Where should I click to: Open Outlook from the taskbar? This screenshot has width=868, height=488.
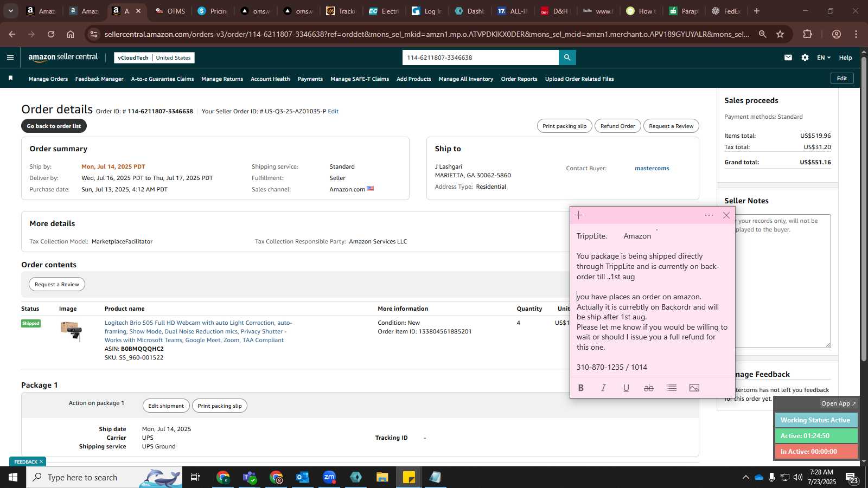[303, 477]
